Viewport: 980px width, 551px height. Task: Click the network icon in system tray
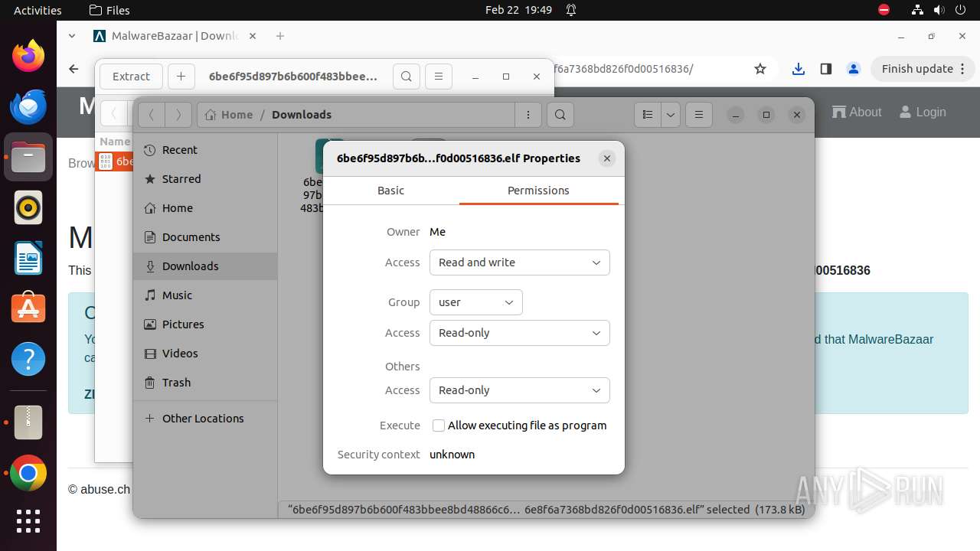coord(918,10)
